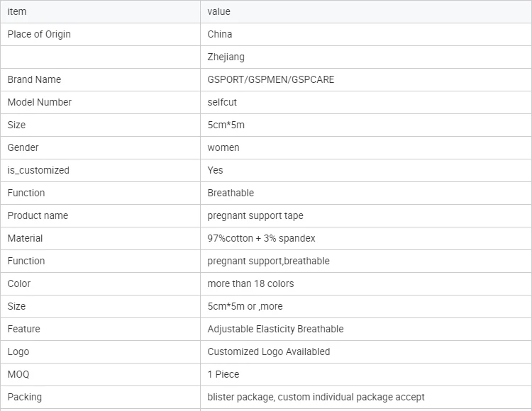This screenshot has width=532, height=411.
Task: Select the GSPORT/GSPMEN/GSPCARE brand value
Action: (x=271, y=79)
